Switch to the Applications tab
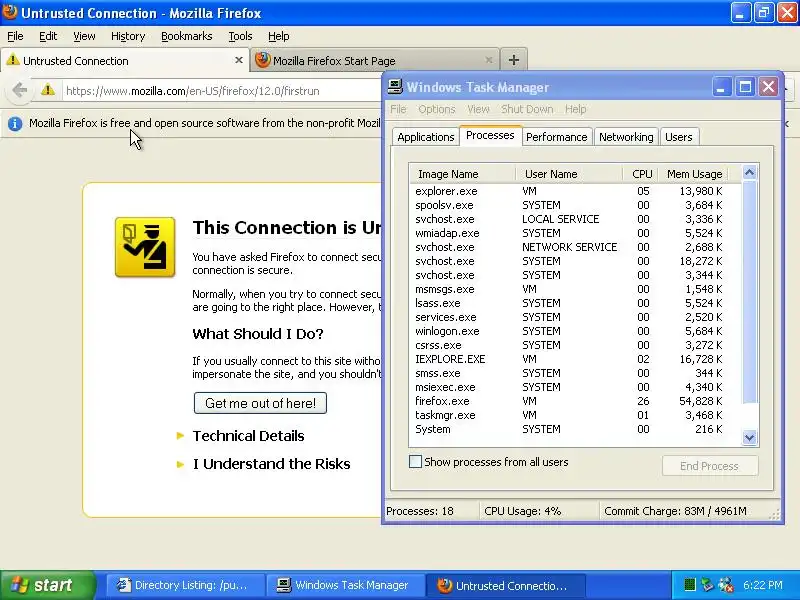 [x=426, y=137]
